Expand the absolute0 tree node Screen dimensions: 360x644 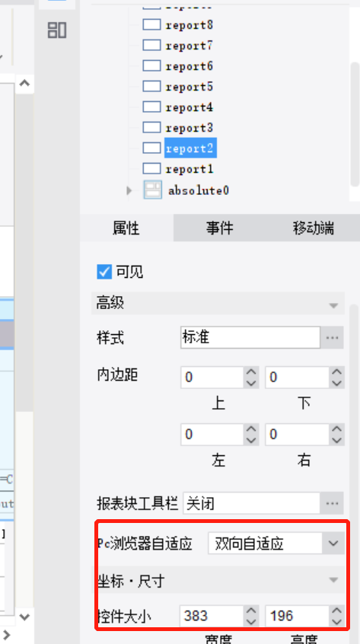(129, 190)
